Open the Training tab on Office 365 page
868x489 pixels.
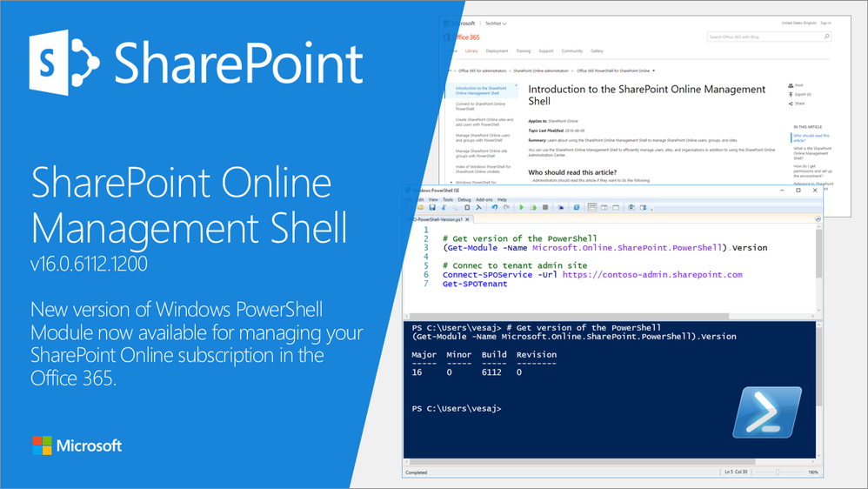(x=523, y=51)
